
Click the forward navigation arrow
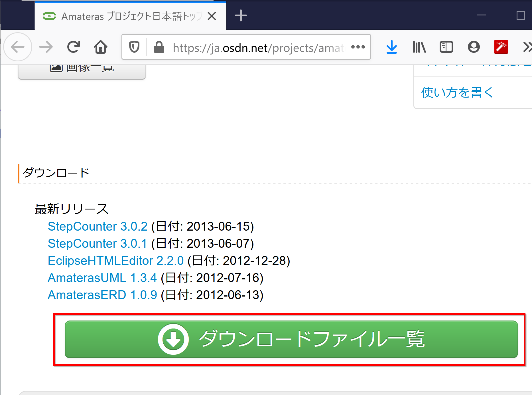(x=46, y=47)
